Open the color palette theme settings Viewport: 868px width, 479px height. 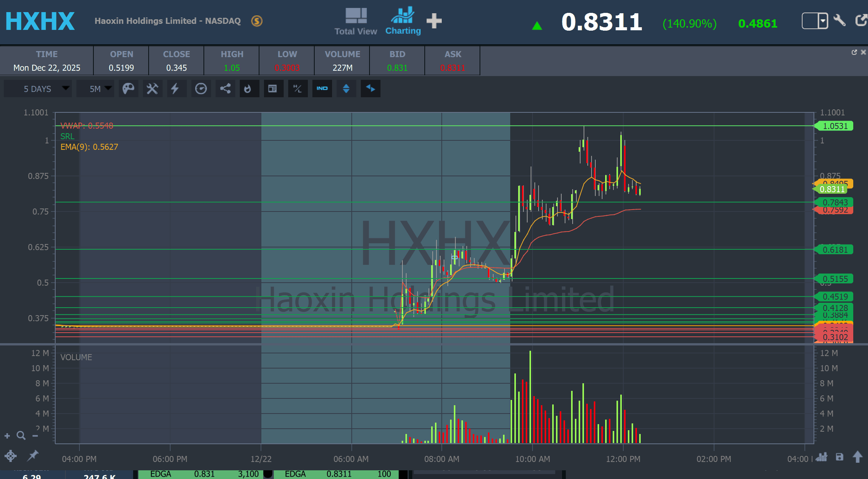[x=128, y=89]
